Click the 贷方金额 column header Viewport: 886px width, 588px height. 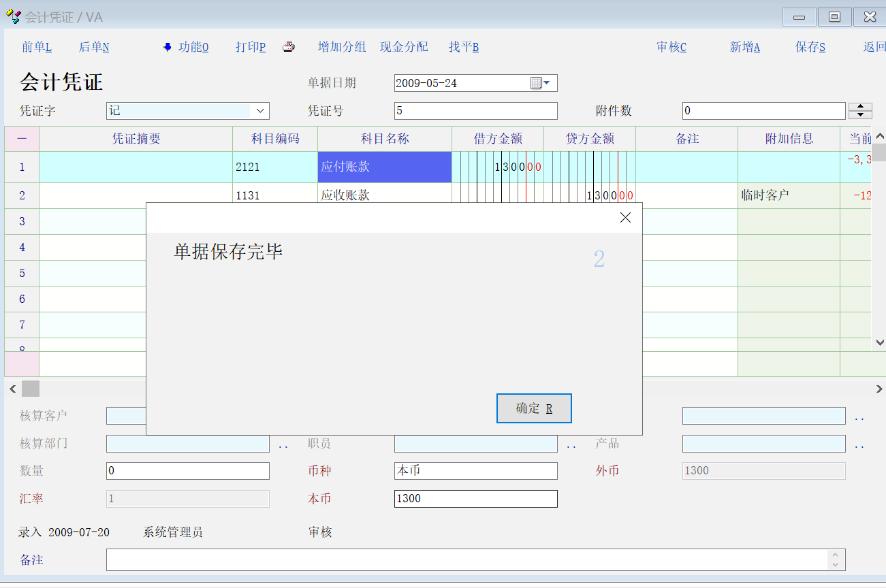[x=590, y=139]
